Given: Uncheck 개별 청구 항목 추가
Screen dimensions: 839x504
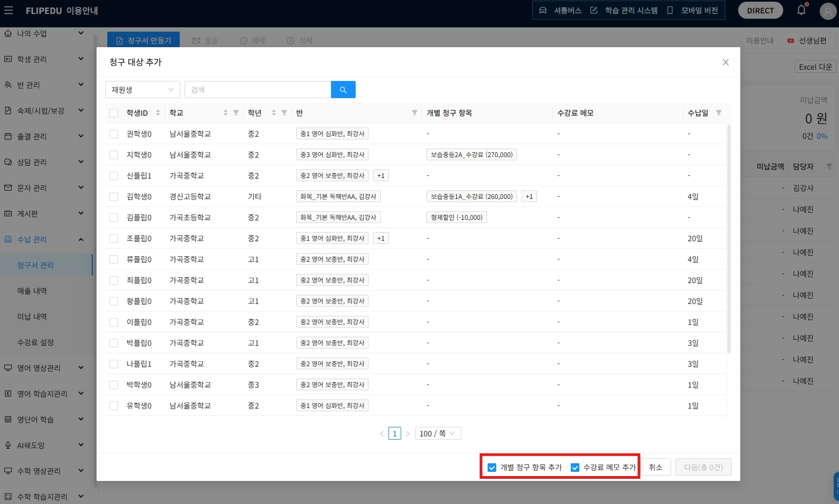Looking at the screenshot, I should [x=492, y=468].
